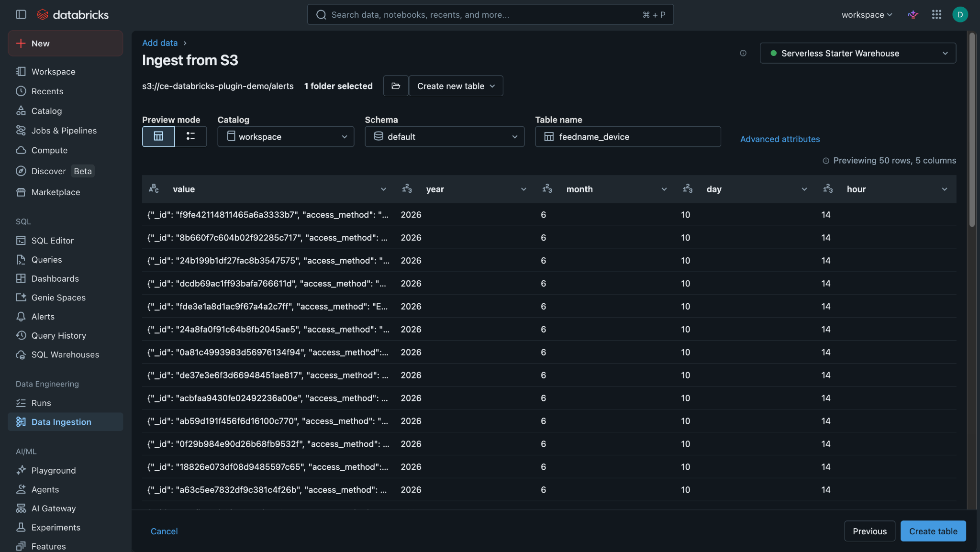980x552 pixels.
Task: Follow the Add data breadcrumb link
Action: tap(160, 43)
